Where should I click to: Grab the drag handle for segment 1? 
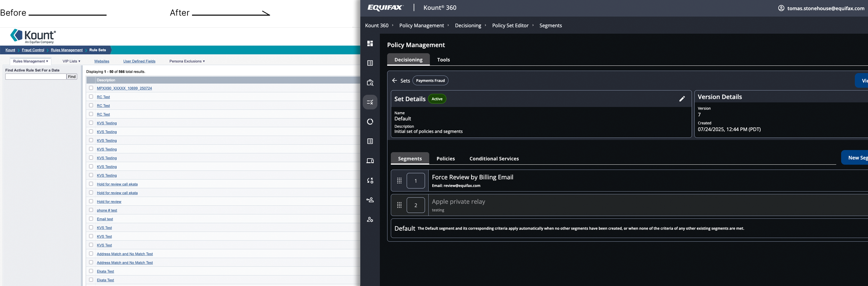click(x=399, y=181)
